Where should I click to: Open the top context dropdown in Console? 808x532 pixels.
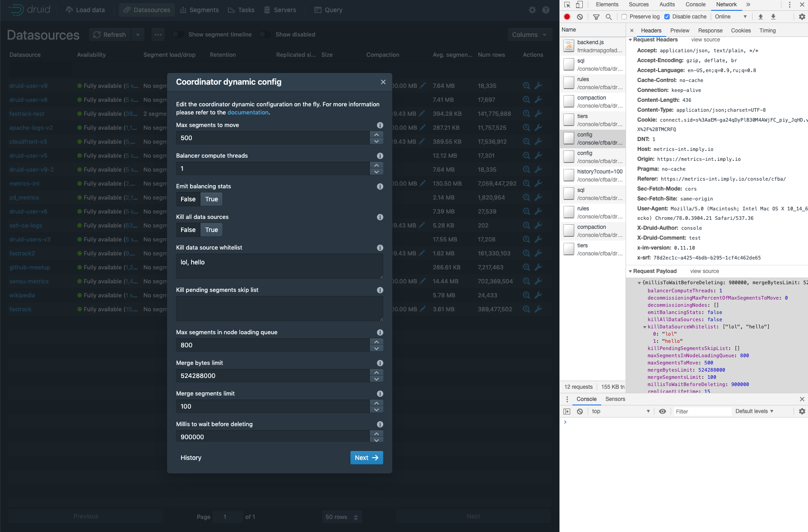pos(621,411)
